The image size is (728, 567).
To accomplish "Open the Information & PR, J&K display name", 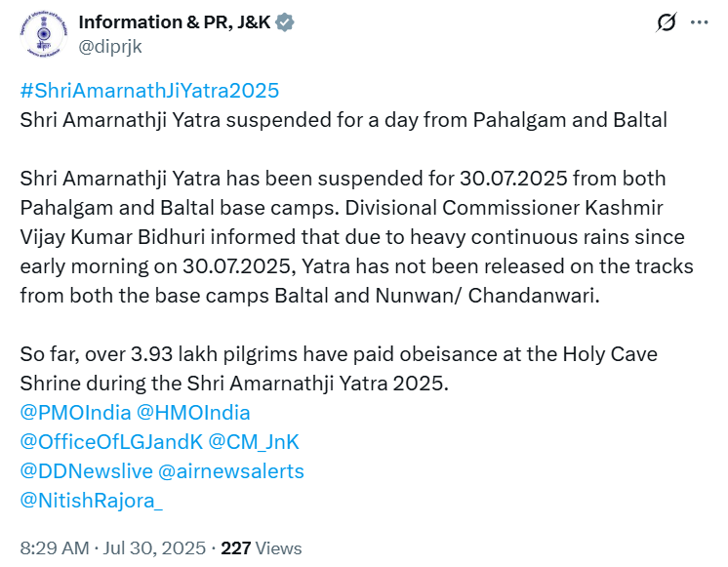I will click(x=176, y=22).
